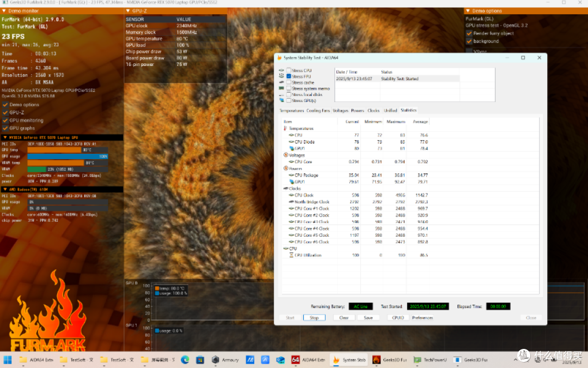This screenshot has height=368, width=588.
Task: Collapse the Demo monitor panel header
Action: coord(4,11)
